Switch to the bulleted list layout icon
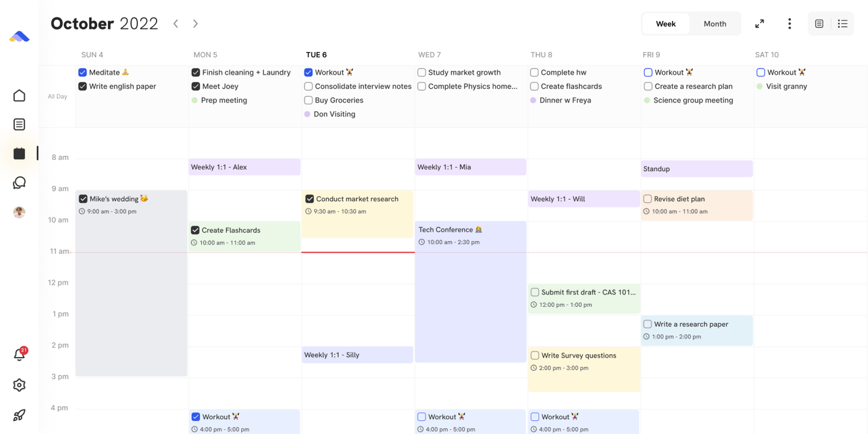Image resolution: width=868 pixels, height=434 pixels. 842,24
